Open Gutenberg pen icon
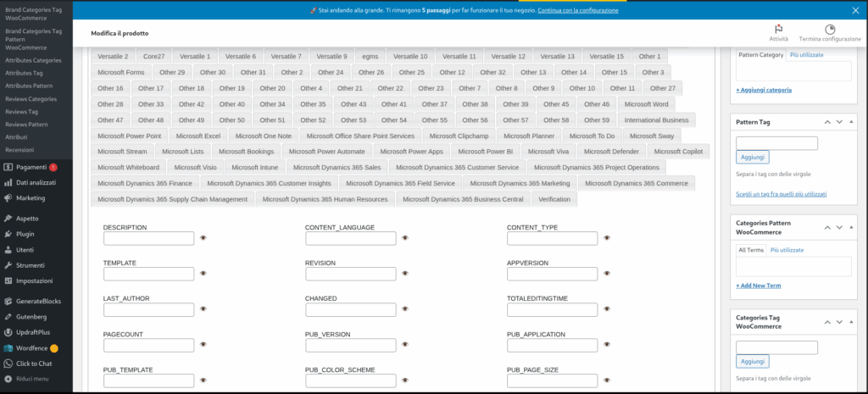Image resolution: width=868 pixels, height=394 pixels. (8, 317)
